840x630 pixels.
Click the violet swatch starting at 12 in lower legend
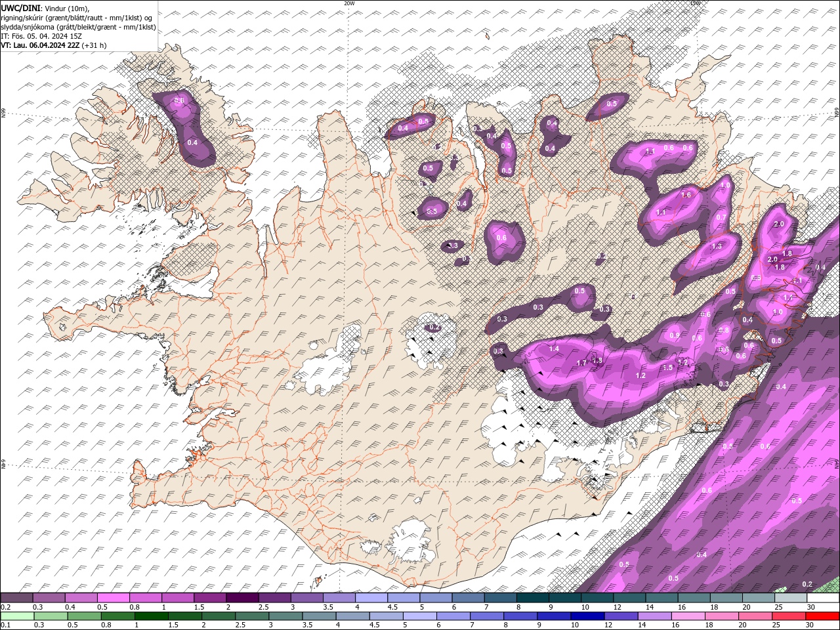point(621,616)
